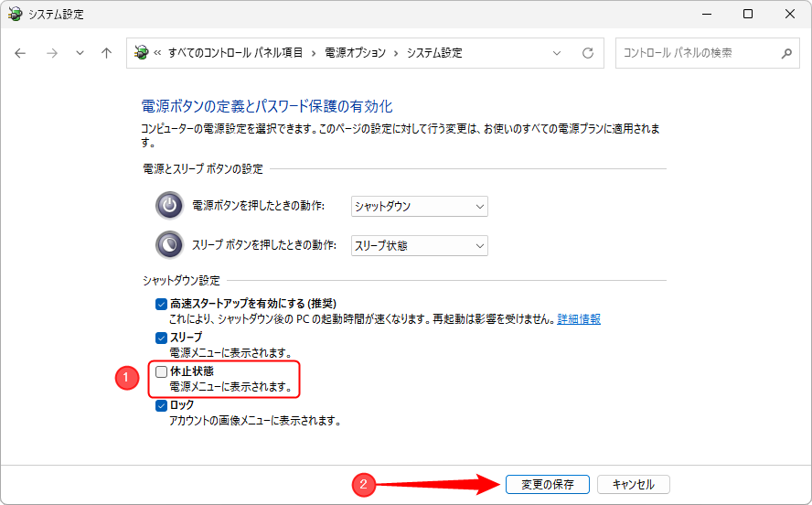The width and height of the screenshot is (812, 505).
Task: Click the power button icon
Action: tap(169, 206)
